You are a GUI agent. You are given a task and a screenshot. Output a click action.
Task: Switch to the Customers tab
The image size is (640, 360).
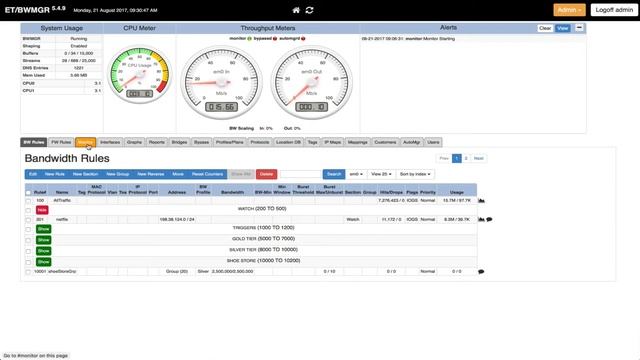click(x=385, y=142)
